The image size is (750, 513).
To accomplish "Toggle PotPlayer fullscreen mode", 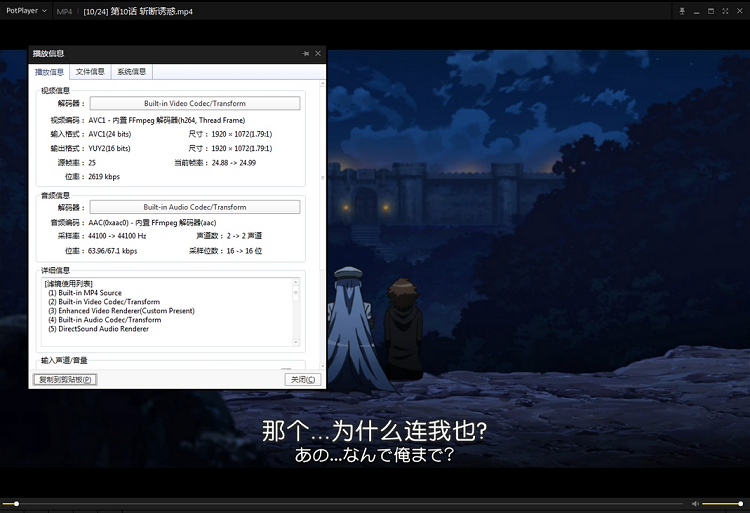I will click(724, 10).
